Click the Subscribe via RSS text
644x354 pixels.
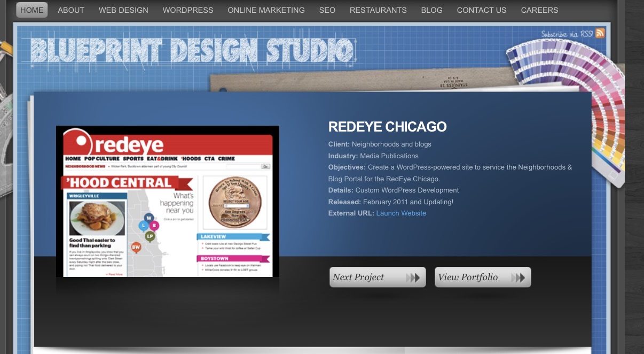567,34
